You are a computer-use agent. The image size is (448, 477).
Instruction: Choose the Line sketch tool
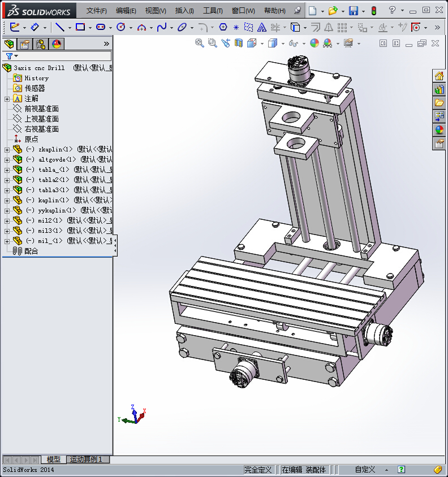click(x=60, y=27)
